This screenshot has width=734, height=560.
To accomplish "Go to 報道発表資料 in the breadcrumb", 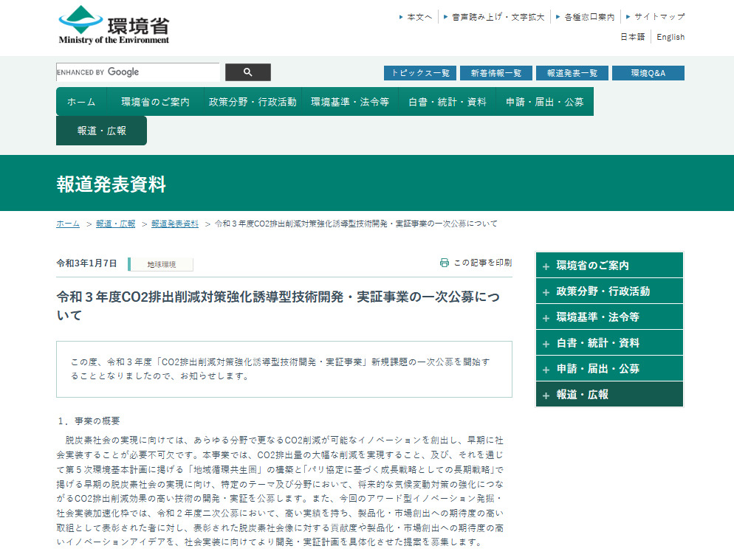I will click(175, 224).
